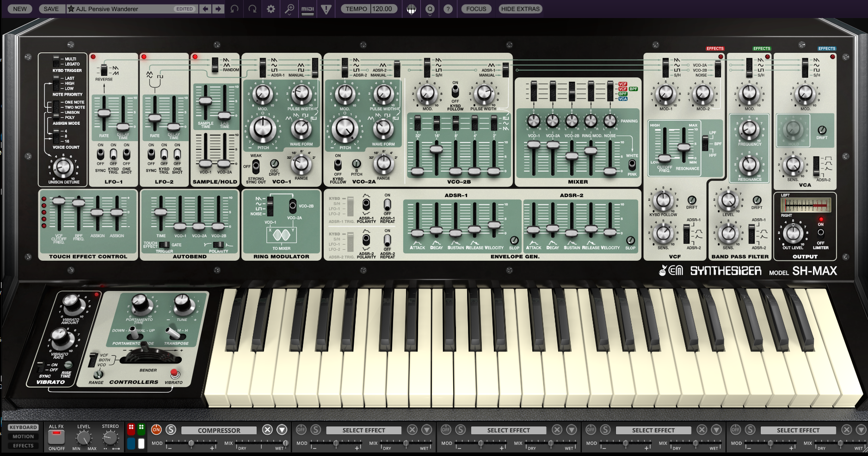The width and height of the screenshot is (868, 456).
Task: Click the NEW button
Action: 20,9
